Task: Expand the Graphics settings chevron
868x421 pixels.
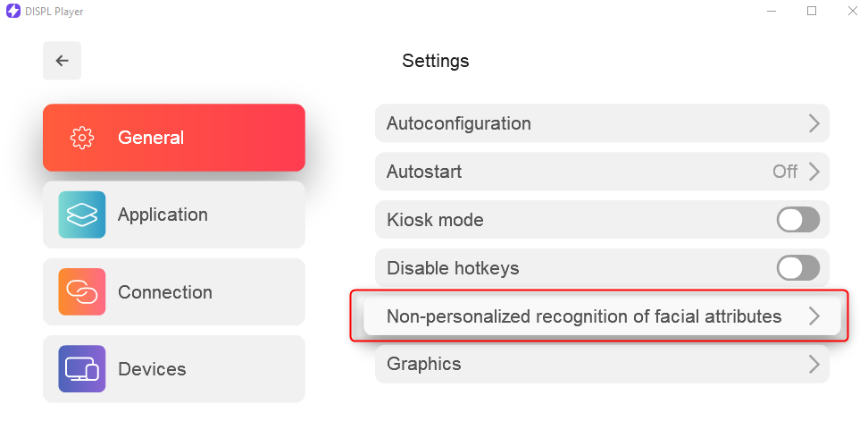Action: pyautogui.click(x=814, y=364)
